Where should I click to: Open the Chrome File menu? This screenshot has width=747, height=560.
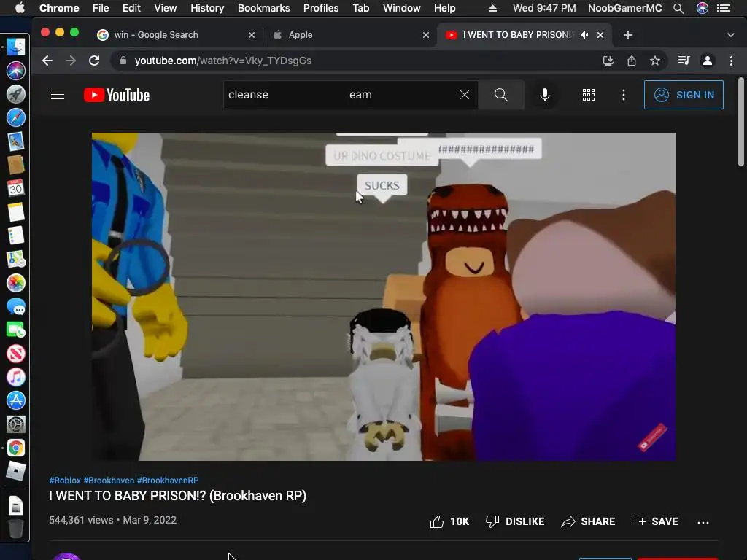[101, 8]
